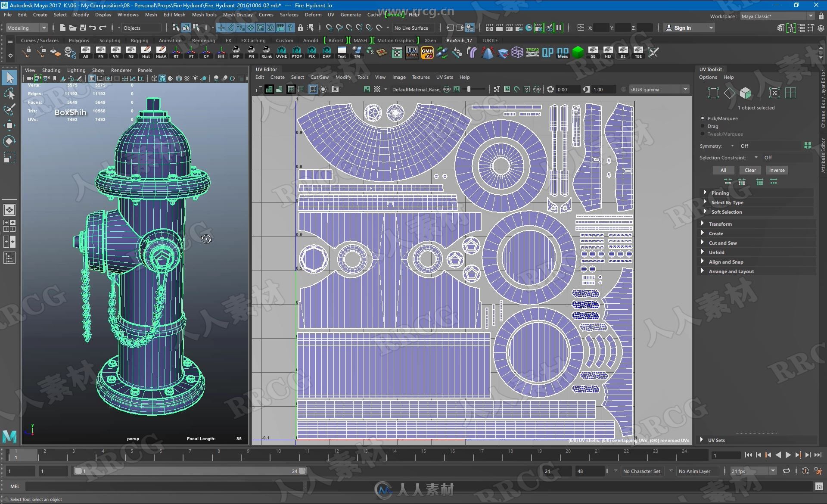Open the Shading menu in viewport
Screen dimensions: 827x504
point(51,70)
